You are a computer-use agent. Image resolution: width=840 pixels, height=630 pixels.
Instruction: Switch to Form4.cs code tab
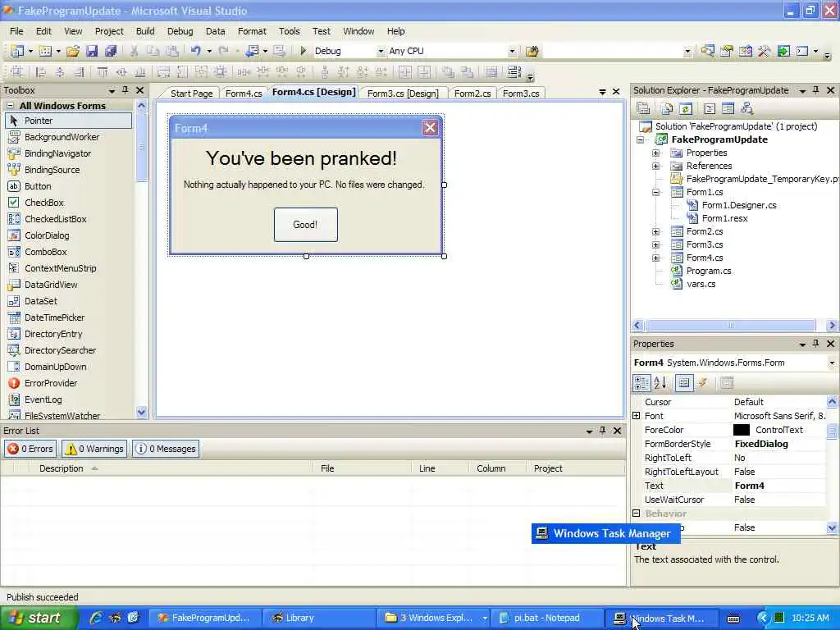click(243, 94)
